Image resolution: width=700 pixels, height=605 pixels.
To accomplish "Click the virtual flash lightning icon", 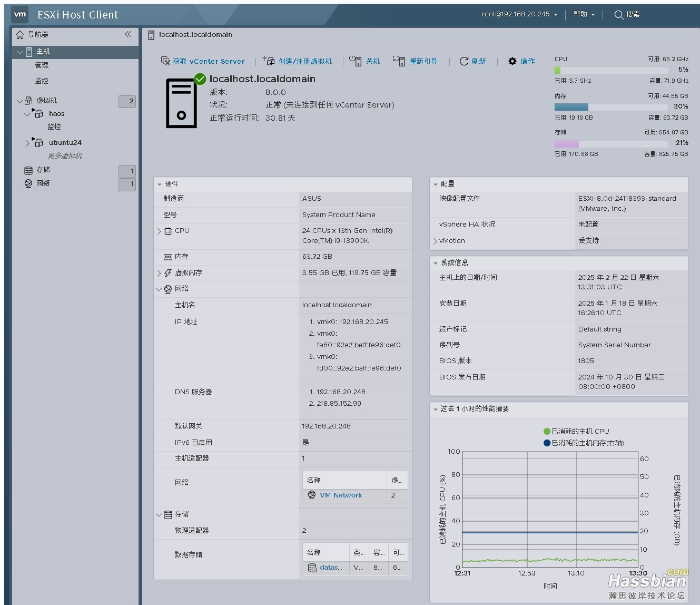I will coord(168,273).
